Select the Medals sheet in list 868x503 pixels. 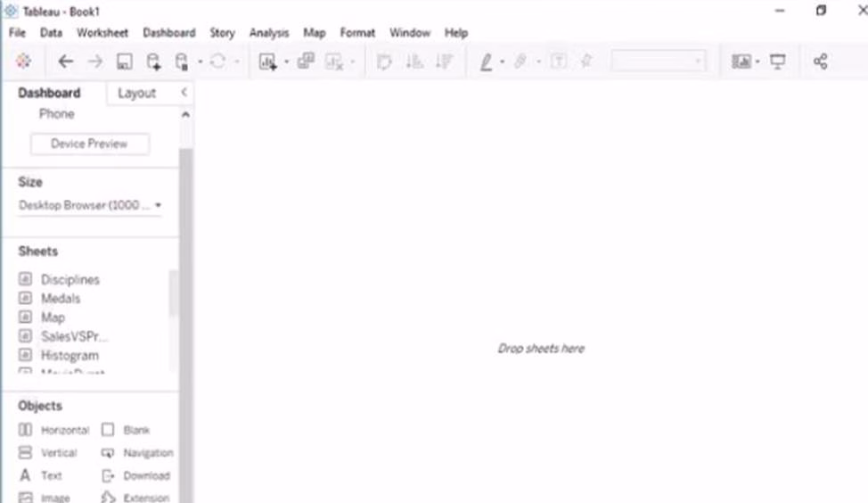[x=61, y=299]
